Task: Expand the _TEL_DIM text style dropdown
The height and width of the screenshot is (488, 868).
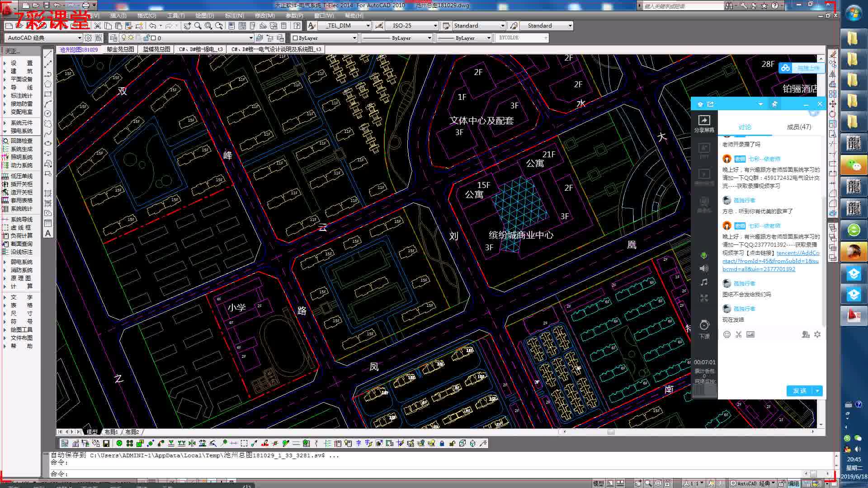Action: [x=368, y=26]
